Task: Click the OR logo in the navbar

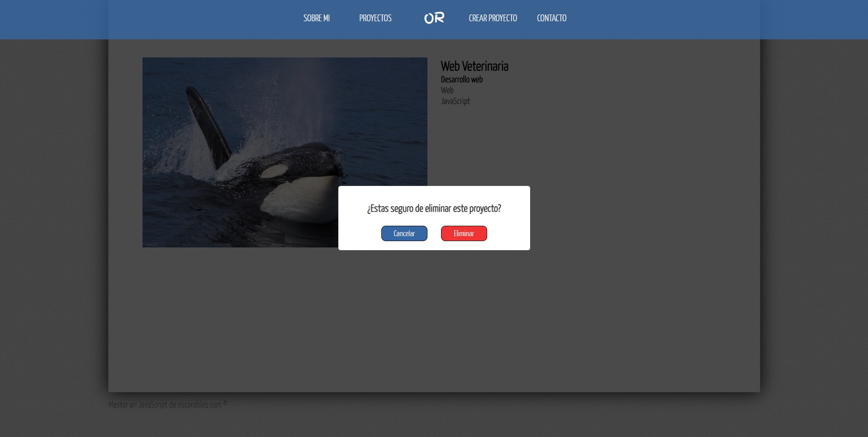Action: (x=434, y=18)
